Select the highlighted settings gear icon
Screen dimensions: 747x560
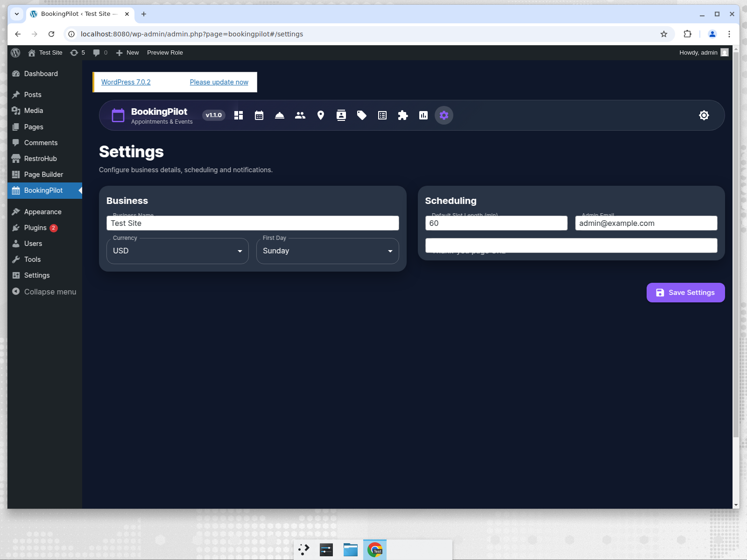444,115
